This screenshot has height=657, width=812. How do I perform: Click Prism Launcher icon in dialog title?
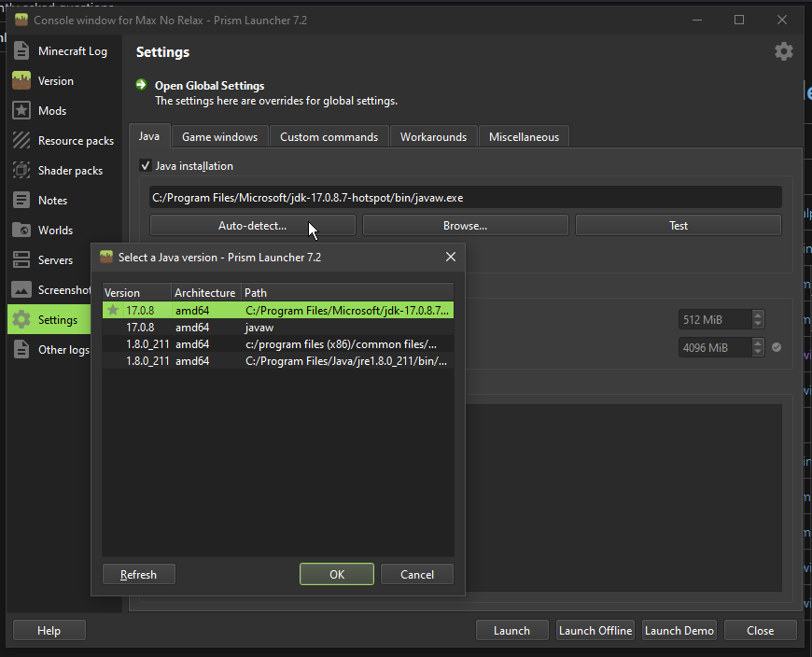tap(106, 257)
